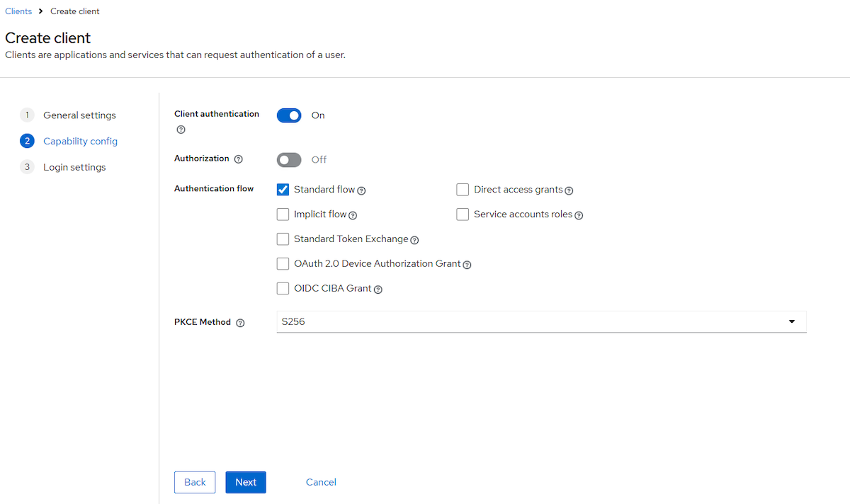Open help tooltip for Standard flow
The width and height of the screenshot is (850, 504).
361,190
